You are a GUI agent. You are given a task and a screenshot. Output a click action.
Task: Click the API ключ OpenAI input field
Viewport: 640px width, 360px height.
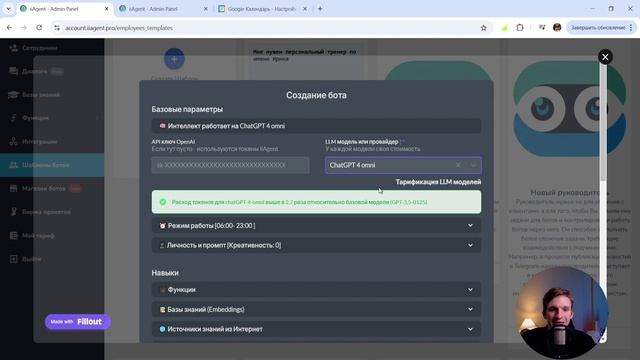(230, 165)
